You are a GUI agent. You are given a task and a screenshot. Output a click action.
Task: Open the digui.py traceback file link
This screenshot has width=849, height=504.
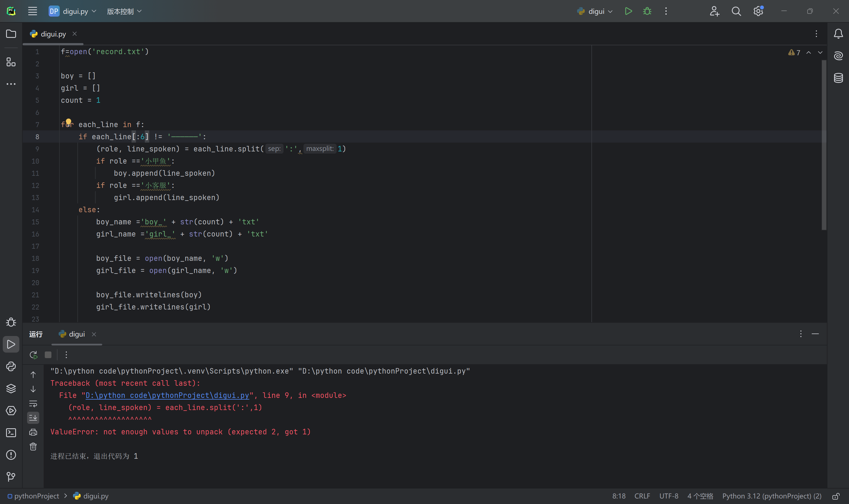(167, 395)
